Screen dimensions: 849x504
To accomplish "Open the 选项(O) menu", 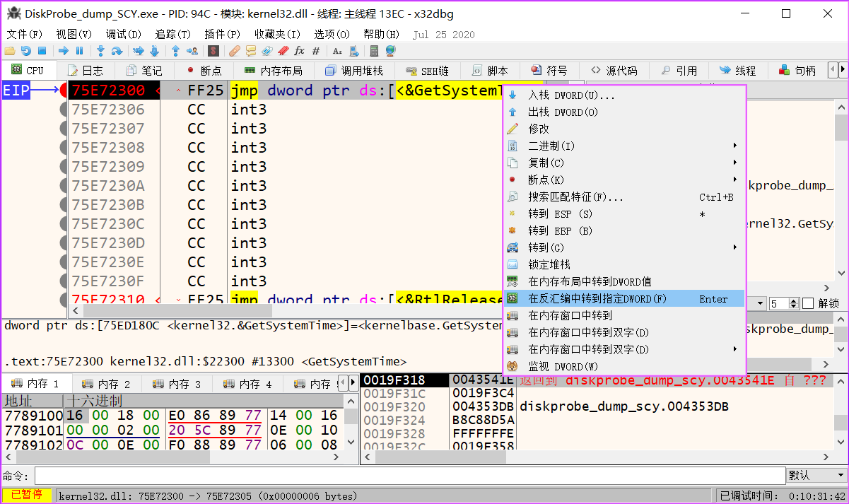I will [332, 34].
